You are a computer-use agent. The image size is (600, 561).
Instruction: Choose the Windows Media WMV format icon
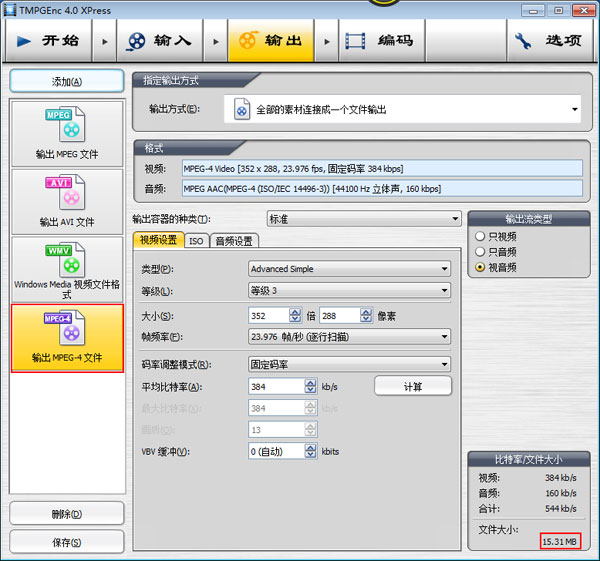[x=67, y=269]
